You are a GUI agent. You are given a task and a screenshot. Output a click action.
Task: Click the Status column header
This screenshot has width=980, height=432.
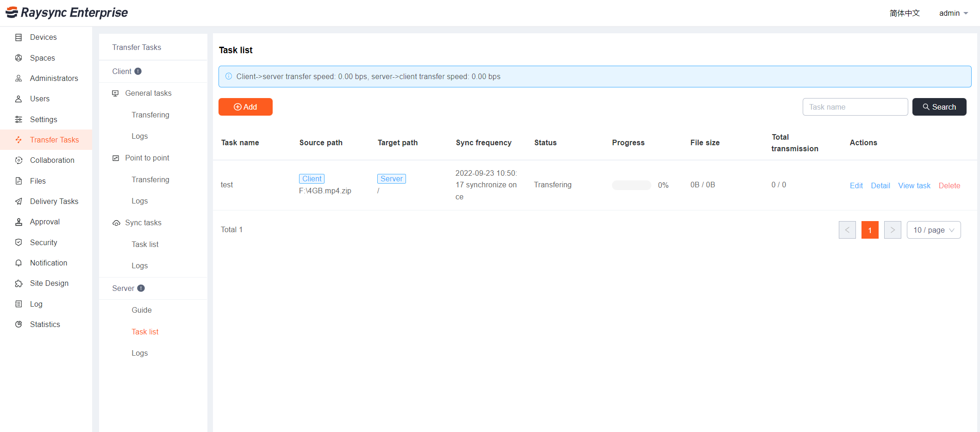545,142
